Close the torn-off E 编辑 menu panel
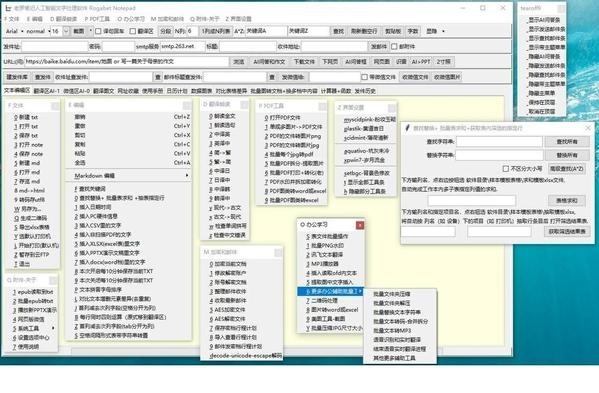Image resolution: width=599 pixels, height=393 pixels. tap(187, 105)
